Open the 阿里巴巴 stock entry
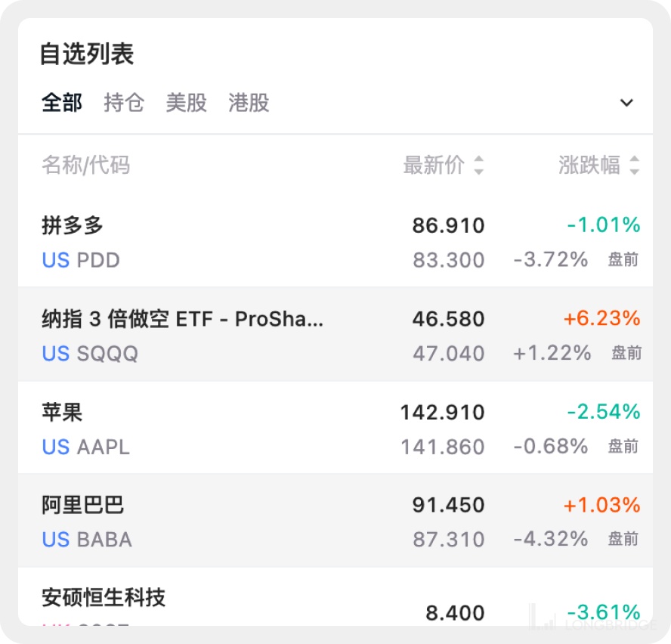671x644 pixels. (83, 505)
